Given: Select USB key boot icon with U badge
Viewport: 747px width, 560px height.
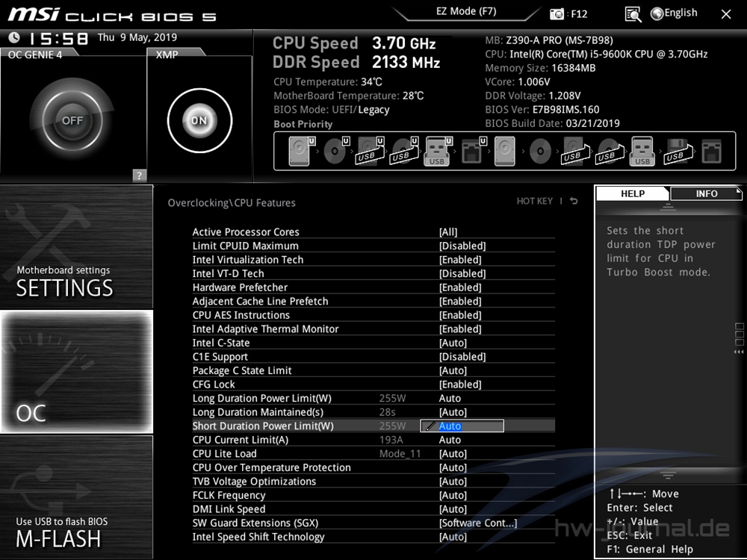Looking at the screenshot, I should (438, 152).
